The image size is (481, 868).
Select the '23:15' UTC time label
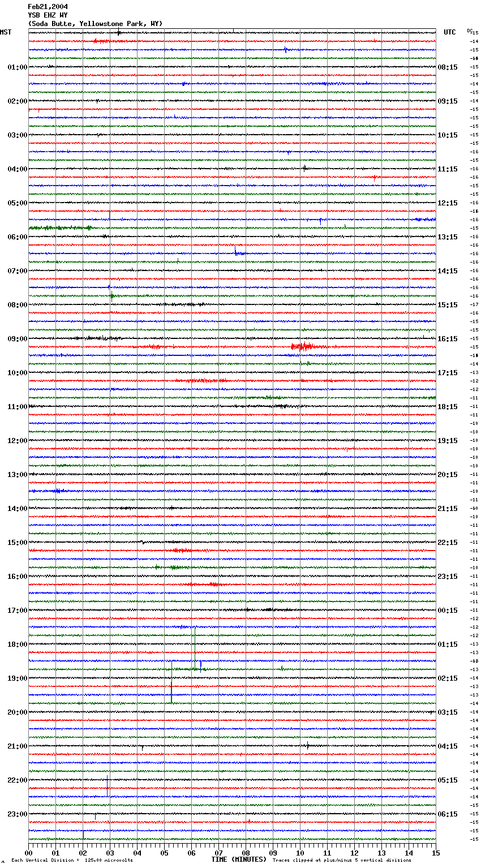pyautogui.click(x=448, y=577)
